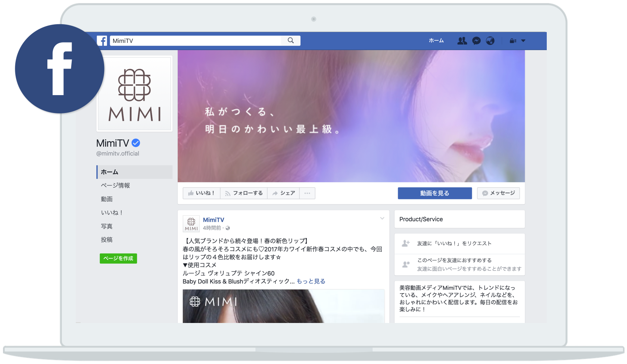
Task: Click the 4時間前 timestamp
Action: tap(212, 228)
